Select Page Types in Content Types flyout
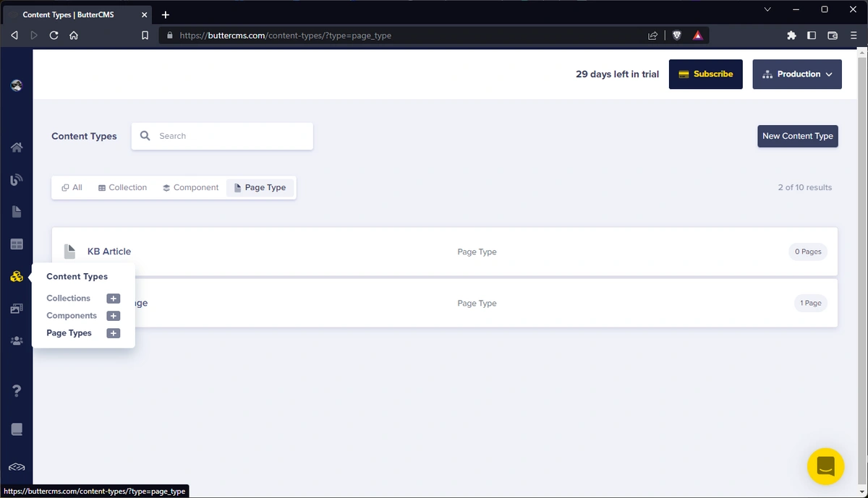This screenshot has width=868, height=498. click(x=69, y=333)
